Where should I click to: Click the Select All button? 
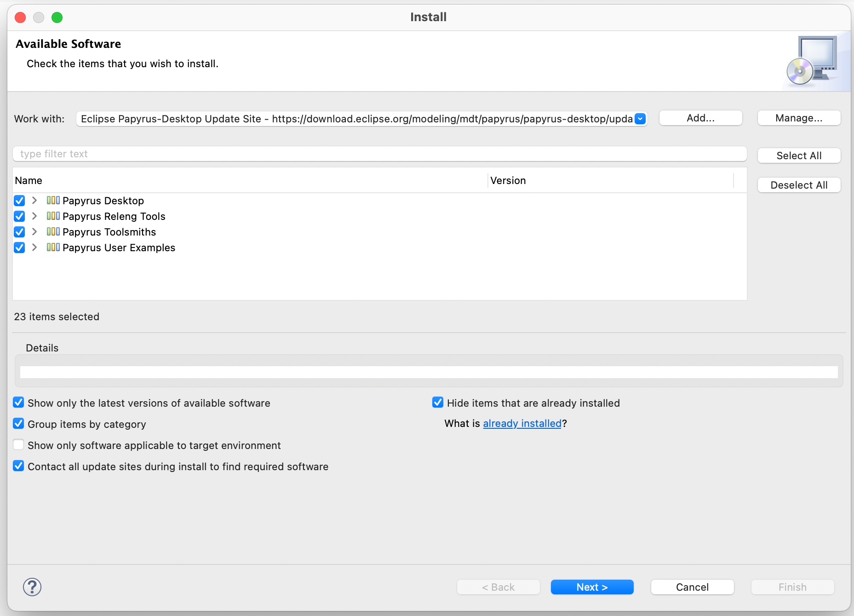[799, 155]
